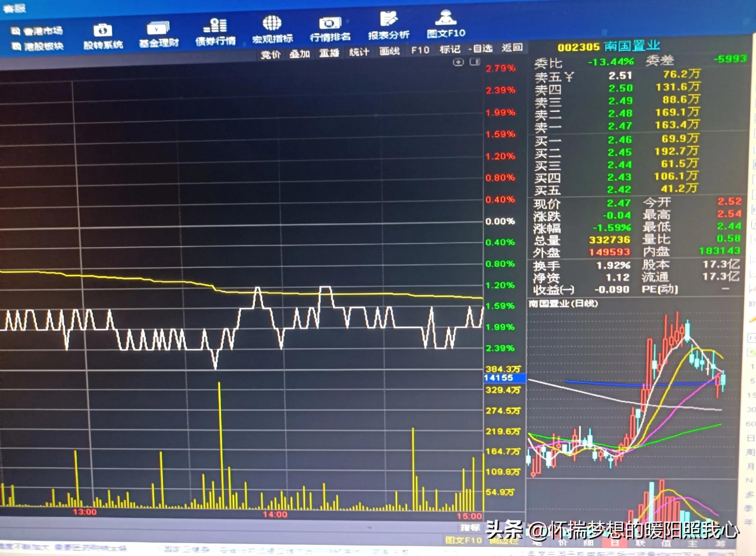Viewport: 756px width, 556px height.
Task: Click the stock name 南国置业 header
Action: point(632,45)
